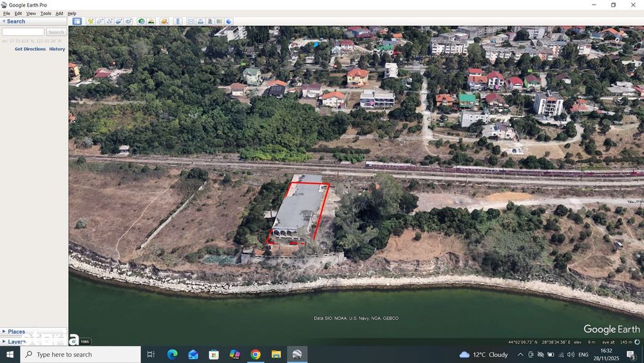
Task: Open the weather widget showing 12°C Cloudy
Action: tap(484, 355)
